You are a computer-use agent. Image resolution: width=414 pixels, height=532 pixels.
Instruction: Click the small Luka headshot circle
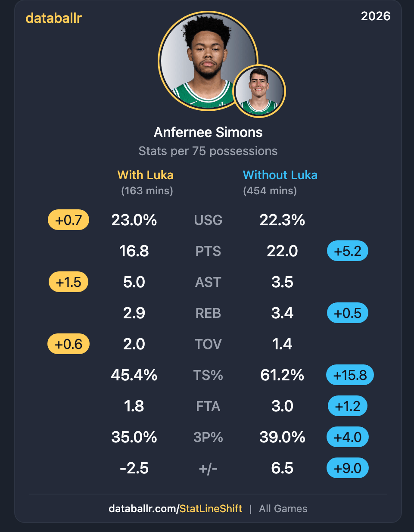(259, 91)
